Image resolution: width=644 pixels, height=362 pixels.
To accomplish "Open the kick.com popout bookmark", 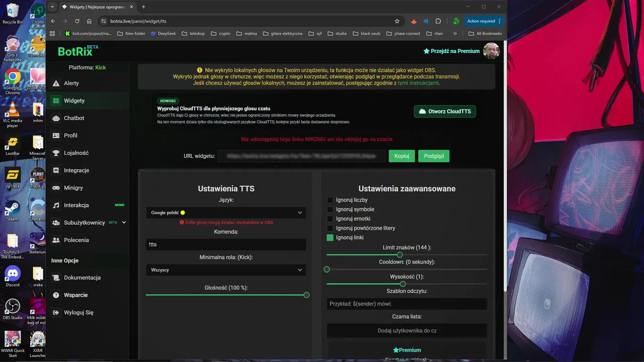I will click(88, 34).
